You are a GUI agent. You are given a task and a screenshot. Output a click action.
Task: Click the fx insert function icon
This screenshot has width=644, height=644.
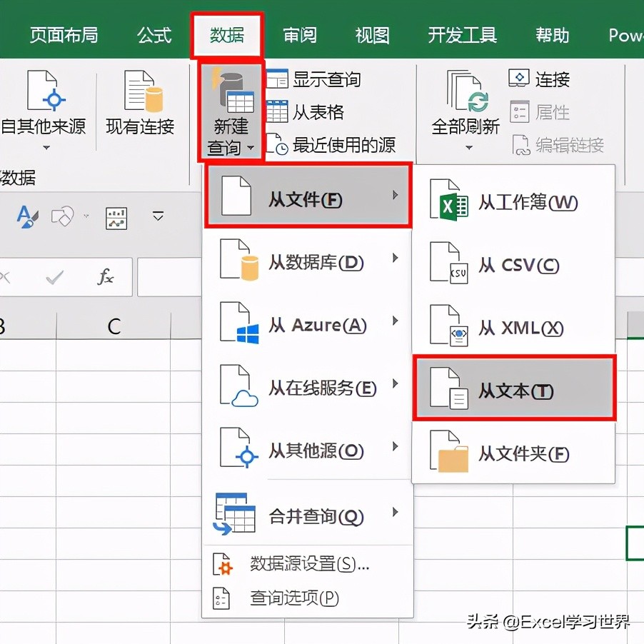tap(106, 278)
